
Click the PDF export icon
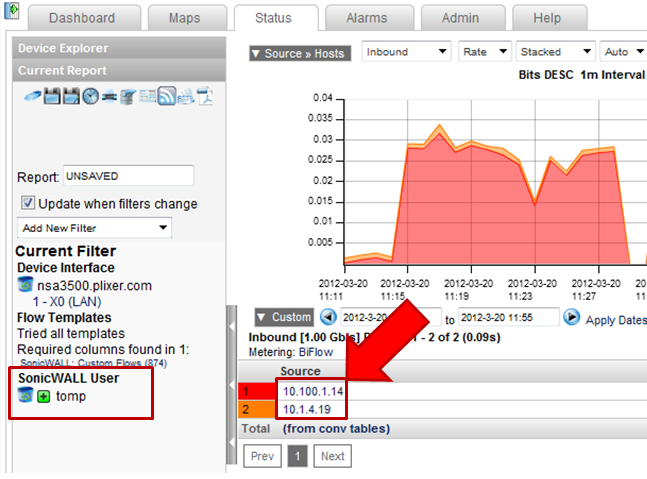click(x=203, y=96)
